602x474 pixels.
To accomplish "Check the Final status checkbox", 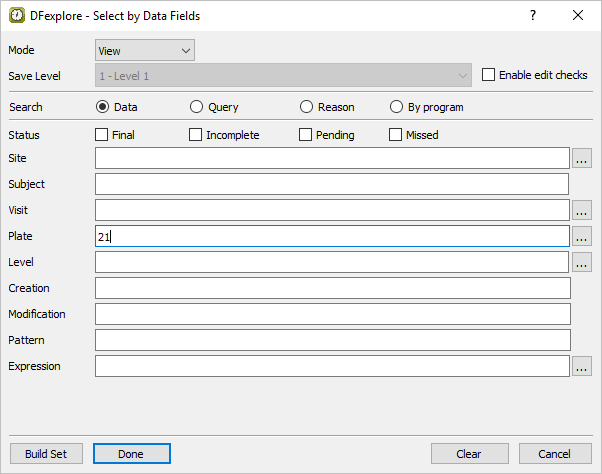I will [x=102, y=135].
